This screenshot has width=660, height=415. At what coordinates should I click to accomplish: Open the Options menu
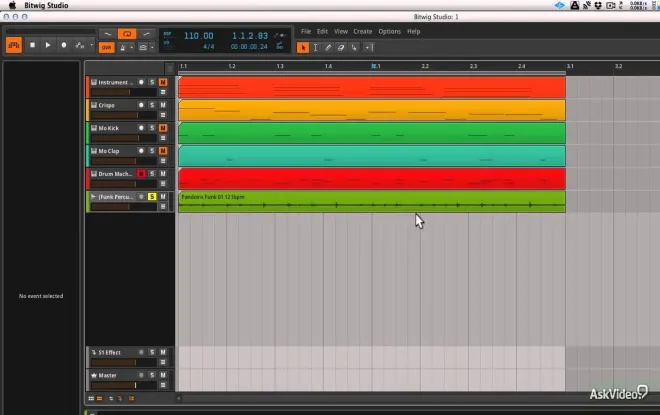pyautogui.click(x=389, y=32)
